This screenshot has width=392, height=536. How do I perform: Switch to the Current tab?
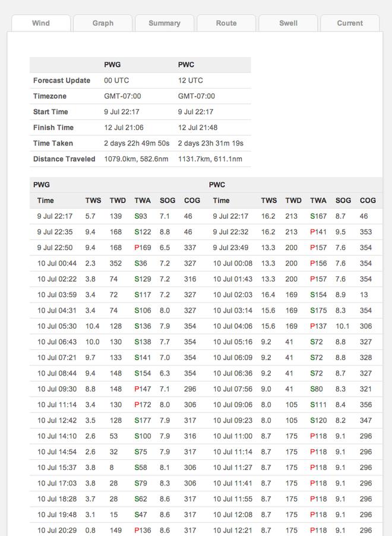point(350,23)
